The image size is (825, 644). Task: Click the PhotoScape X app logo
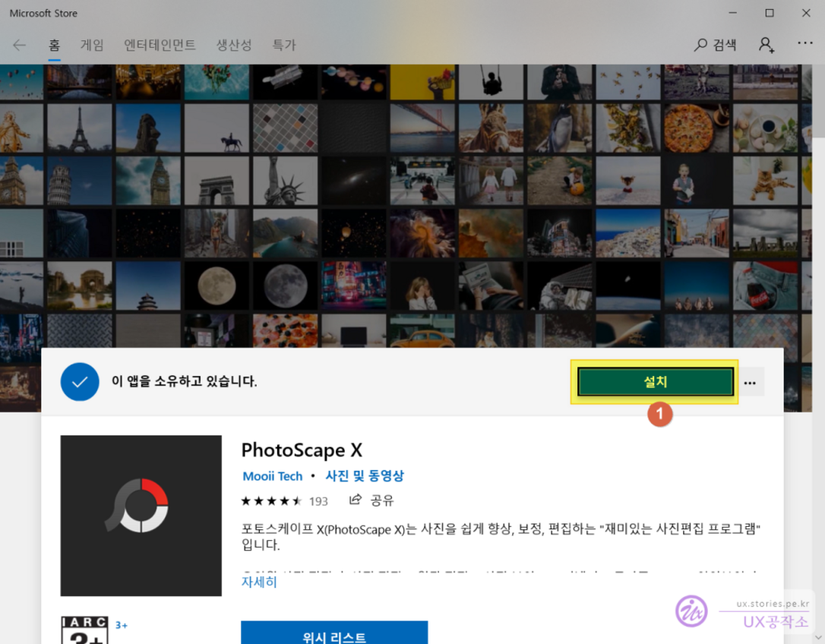[141, 516]
